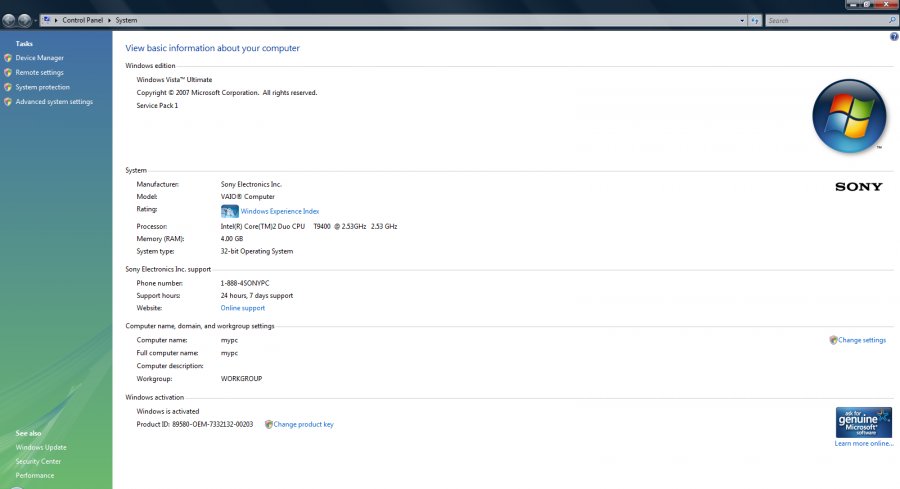900x489 pixels.
Task: Click the Service Pack 1 text
Action: point(157,106)
